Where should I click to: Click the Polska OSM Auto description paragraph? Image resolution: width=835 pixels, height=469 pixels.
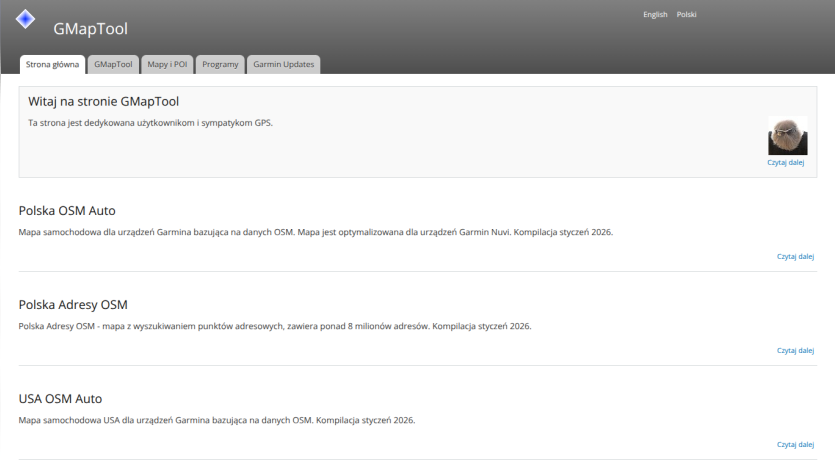point(316,232)
